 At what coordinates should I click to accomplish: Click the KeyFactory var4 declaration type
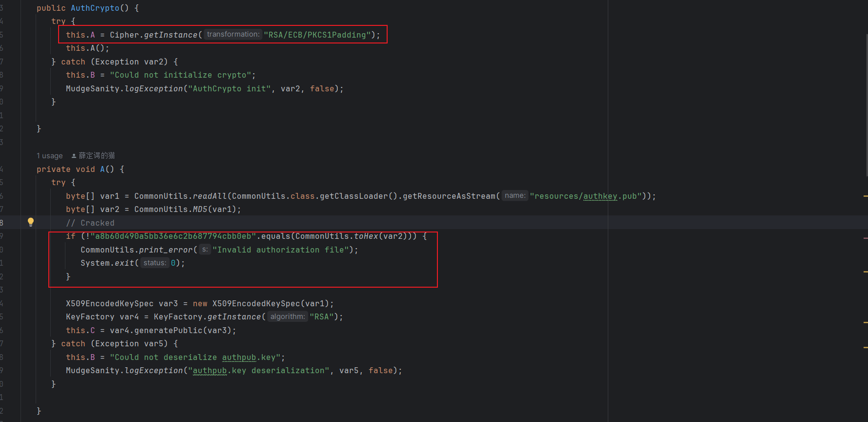coord(90,317)
